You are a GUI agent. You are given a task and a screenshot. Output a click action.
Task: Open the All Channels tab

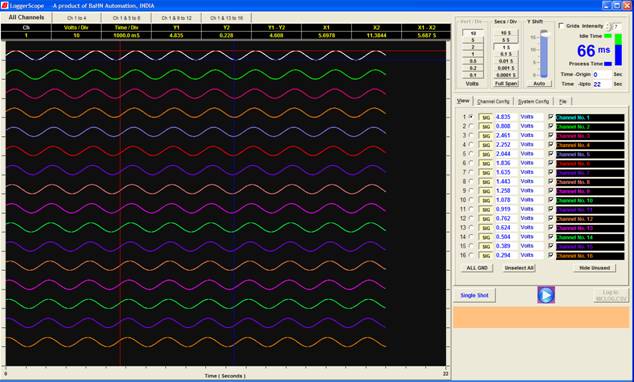coord(26,17)
